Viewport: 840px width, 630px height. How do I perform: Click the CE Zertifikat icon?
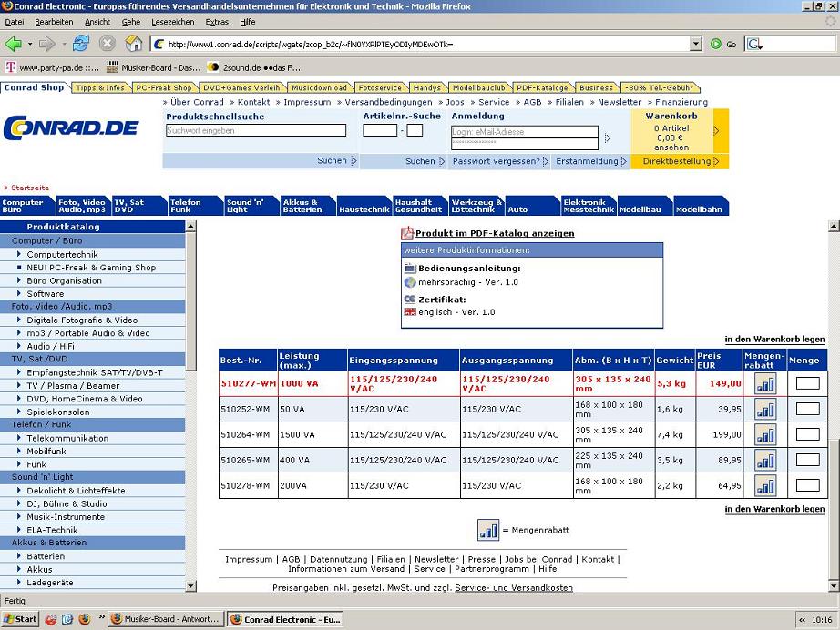click(x=410, y=300)
